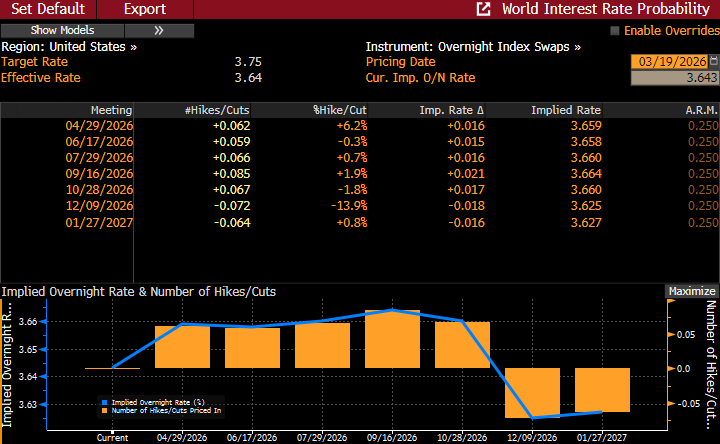Select the 04/29/2026 meeting row
The width and height of the screenshot is (720, 444).
[97, 125]
